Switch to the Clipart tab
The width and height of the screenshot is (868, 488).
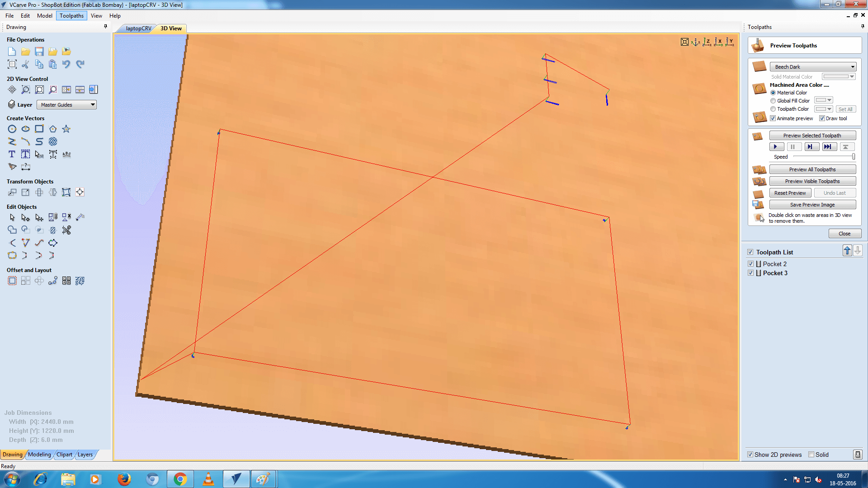pos(64,455)
